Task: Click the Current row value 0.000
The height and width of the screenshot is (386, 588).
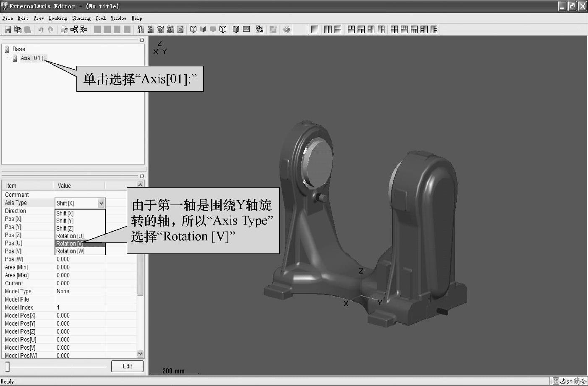Action: (63, 283)
